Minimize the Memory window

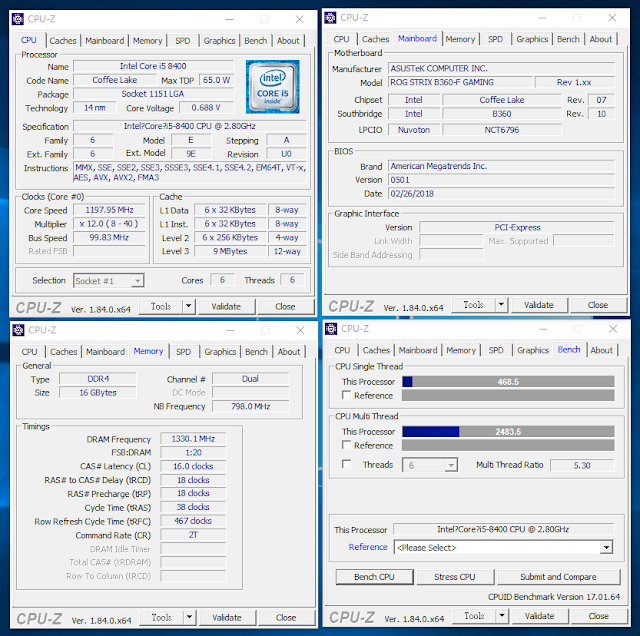point(231,330)
